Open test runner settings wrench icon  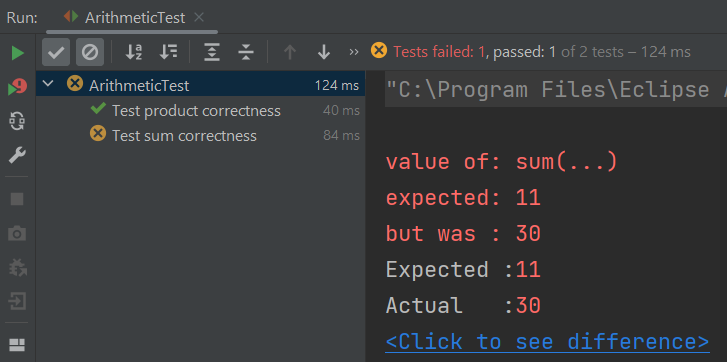18,155
